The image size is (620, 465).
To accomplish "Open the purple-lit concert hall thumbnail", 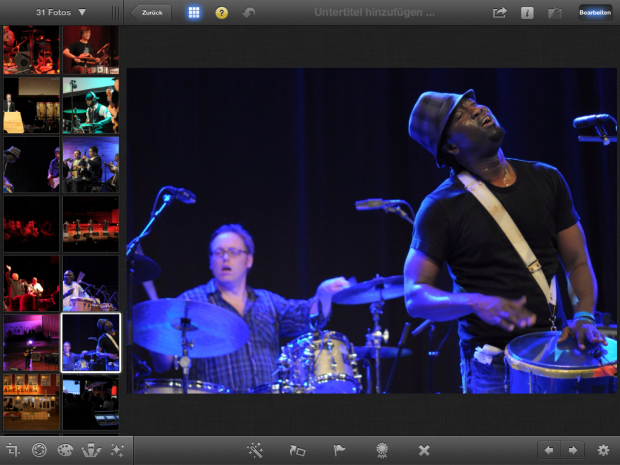I will [x=31, y=342].
